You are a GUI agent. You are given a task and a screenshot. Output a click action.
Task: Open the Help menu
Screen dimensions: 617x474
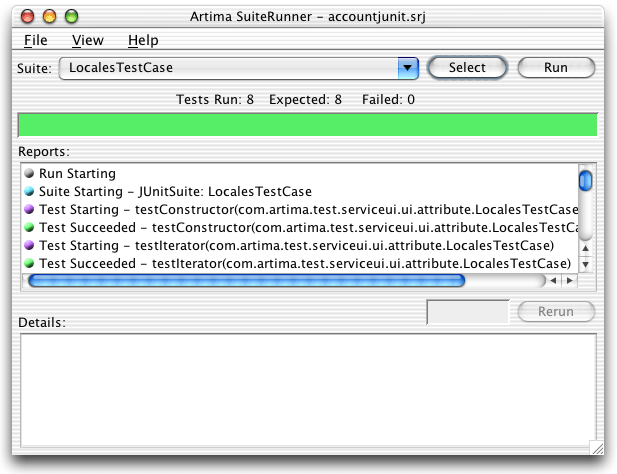(x=143, y=40)
